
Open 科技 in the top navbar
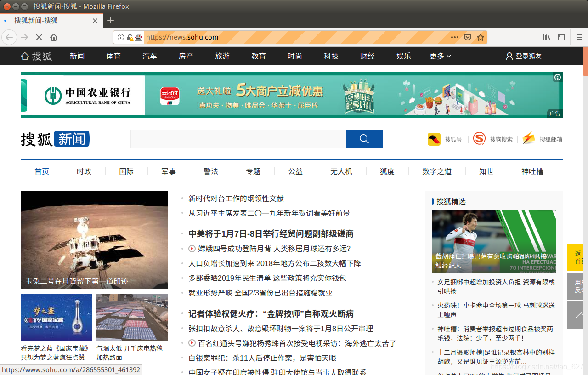tap(331, 56)
